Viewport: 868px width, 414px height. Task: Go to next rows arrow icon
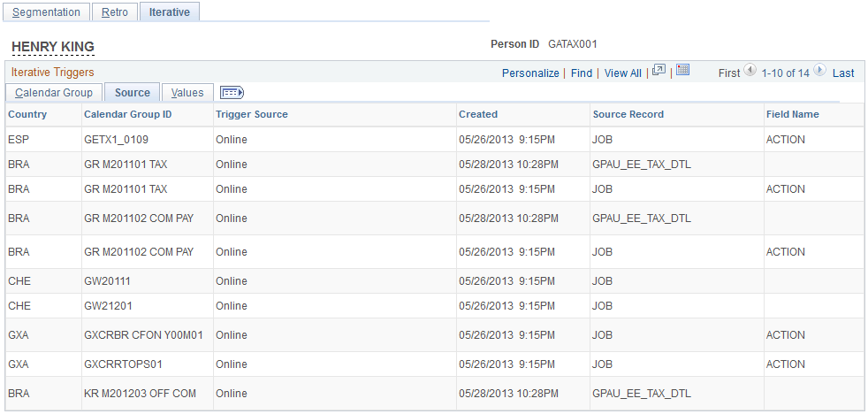click(x=820, y=70)
